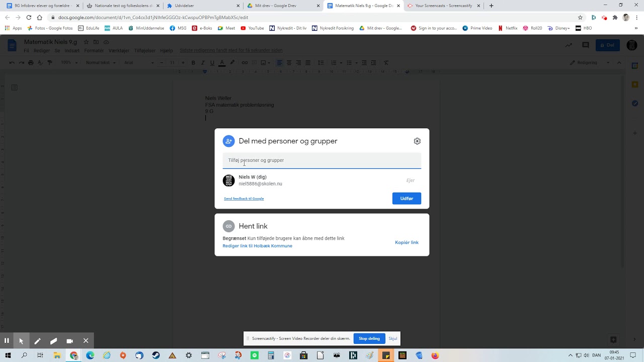Viewport: 644px width, 362px height.
Task: Click the browser home icon
Action: pyautogui.click(x=39, y=17)
